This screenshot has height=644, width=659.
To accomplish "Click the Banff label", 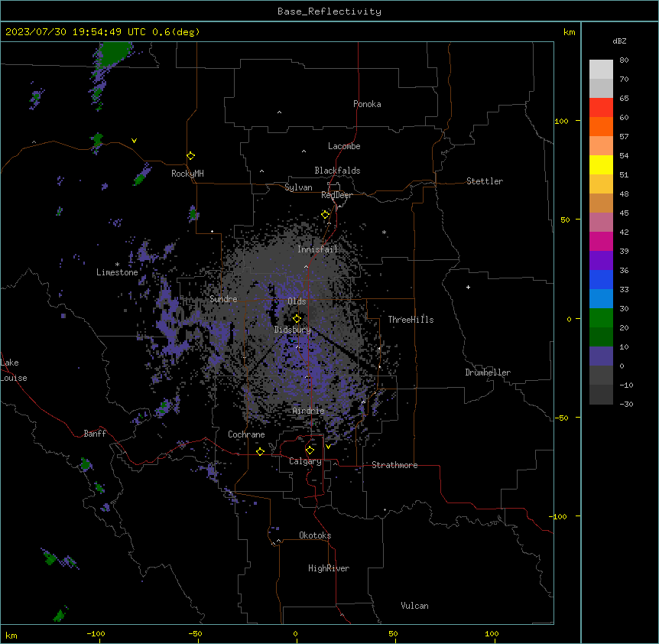I will click(x=95, y=434).
